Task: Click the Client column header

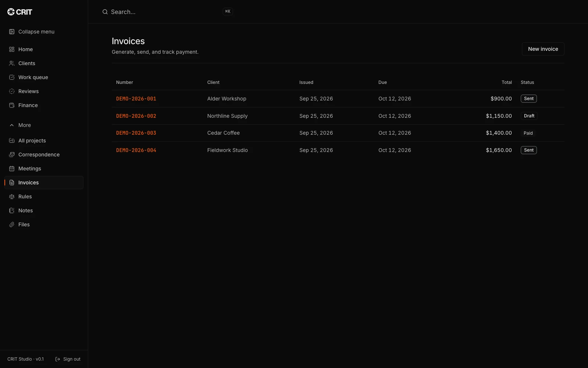Action: point(213,82)
